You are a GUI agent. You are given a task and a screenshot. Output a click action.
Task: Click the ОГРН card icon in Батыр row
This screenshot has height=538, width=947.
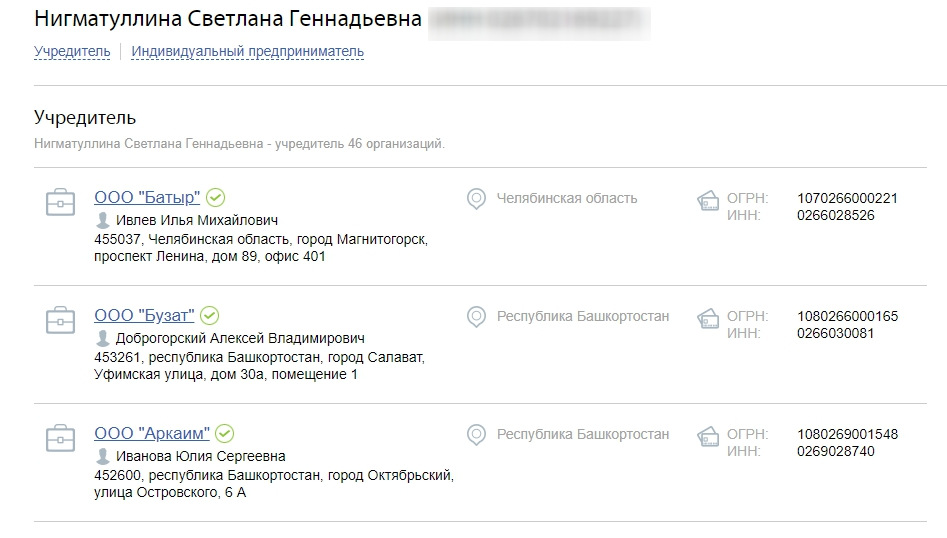tap(708, 200)
